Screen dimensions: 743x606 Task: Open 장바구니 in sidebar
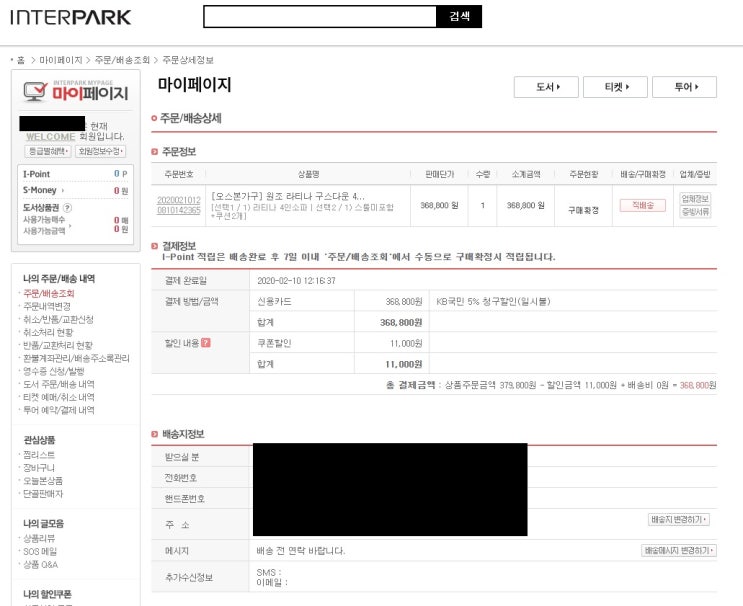[39, 468]
